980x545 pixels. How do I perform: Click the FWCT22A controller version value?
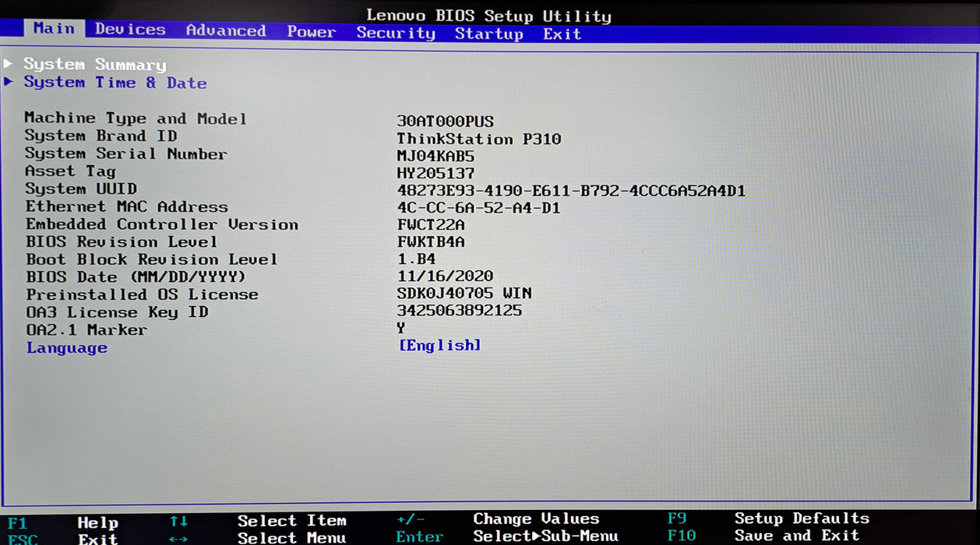pos(431,225)
